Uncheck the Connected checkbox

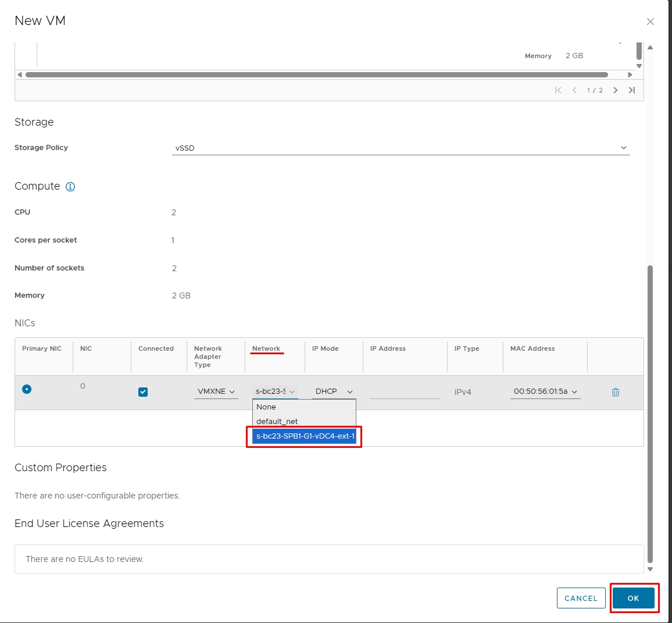[x=143, y=392]
